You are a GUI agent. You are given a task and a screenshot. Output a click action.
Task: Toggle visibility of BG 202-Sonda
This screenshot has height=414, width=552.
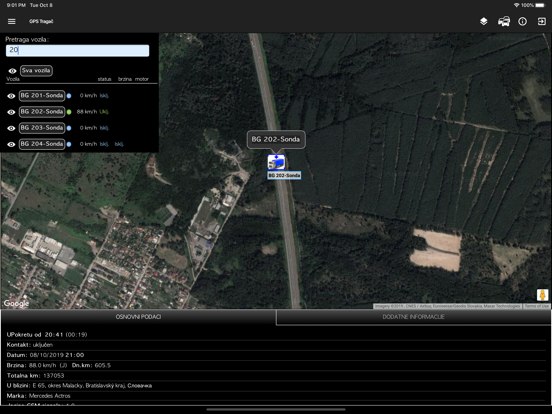pyautogui.click(x=11, y=112)
